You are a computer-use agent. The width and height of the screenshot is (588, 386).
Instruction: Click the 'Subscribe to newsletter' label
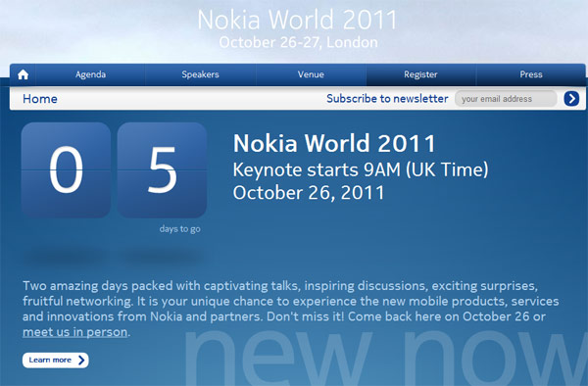coord(387,99)
